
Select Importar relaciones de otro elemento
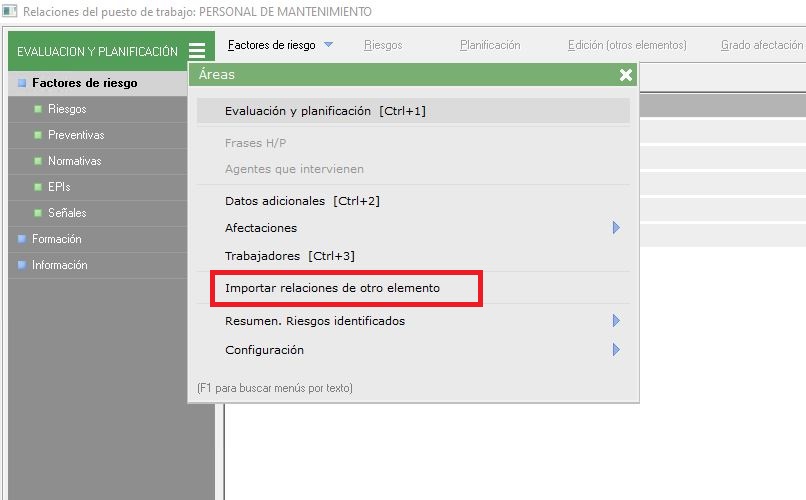(332, 288)
